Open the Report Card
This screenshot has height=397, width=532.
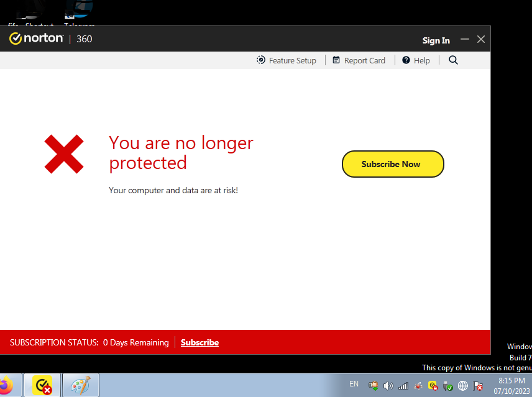click(x=359, y=60)
